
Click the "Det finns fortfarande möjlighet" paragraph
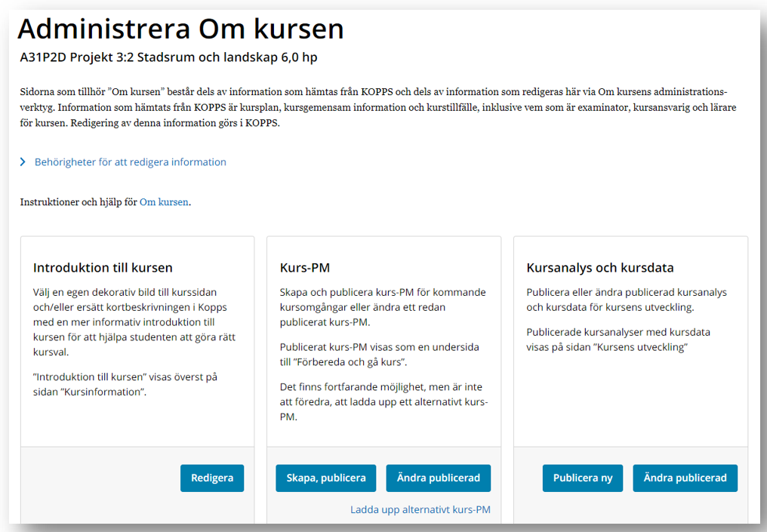pyautogui.click(x=383, y=400)
